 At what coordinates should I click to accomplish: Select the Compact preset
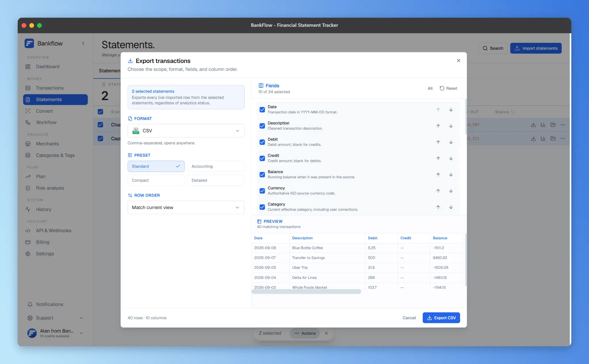point(156,180)
